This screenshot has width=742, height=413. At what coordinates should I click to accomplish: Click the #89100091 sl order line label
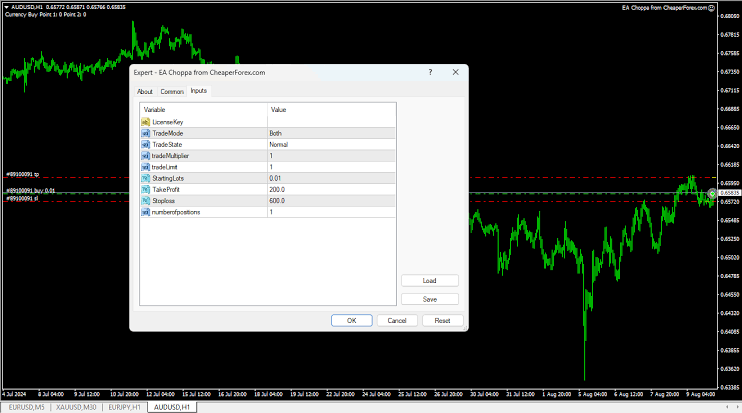[22, 199]
